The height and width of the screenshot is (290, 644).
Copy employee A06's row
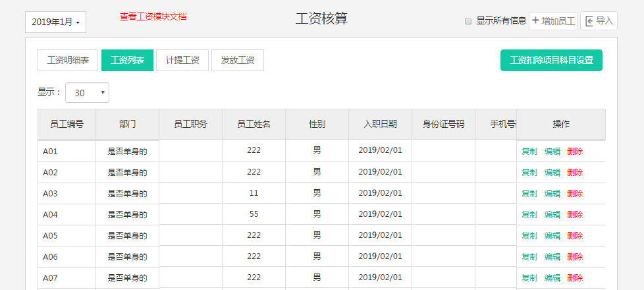529,256
